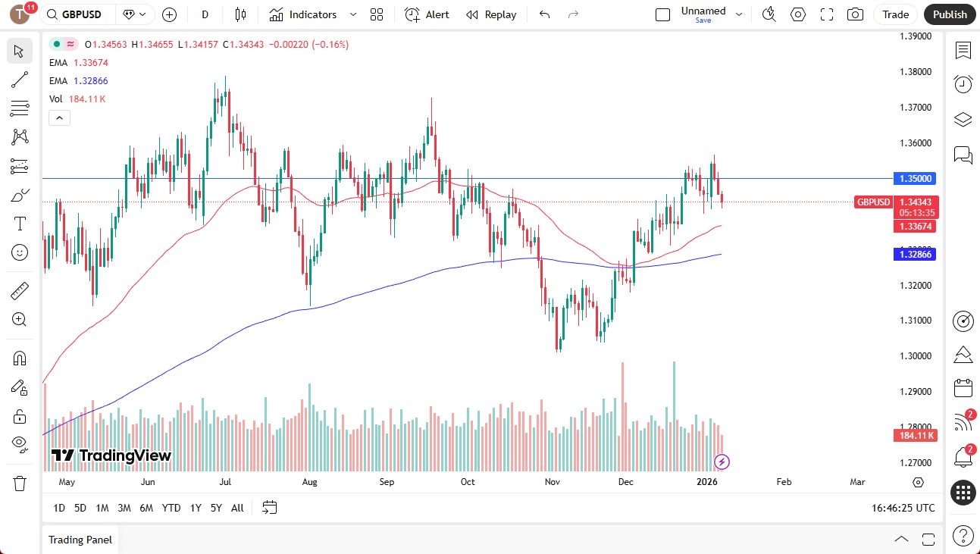Expand the diamond symbol badge dropdown
Viewport: 980px width, 554px height.
point(135,14)
